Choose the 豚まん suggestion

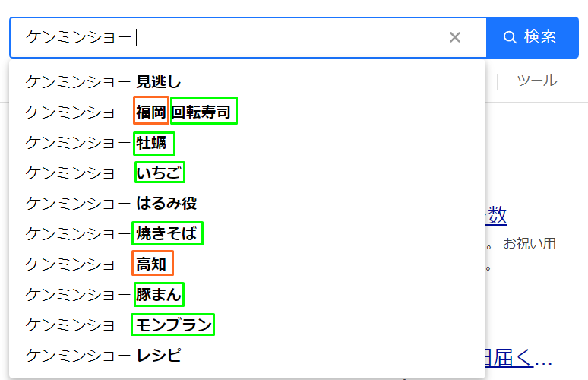pyautogui.click(x=159, y=295)
